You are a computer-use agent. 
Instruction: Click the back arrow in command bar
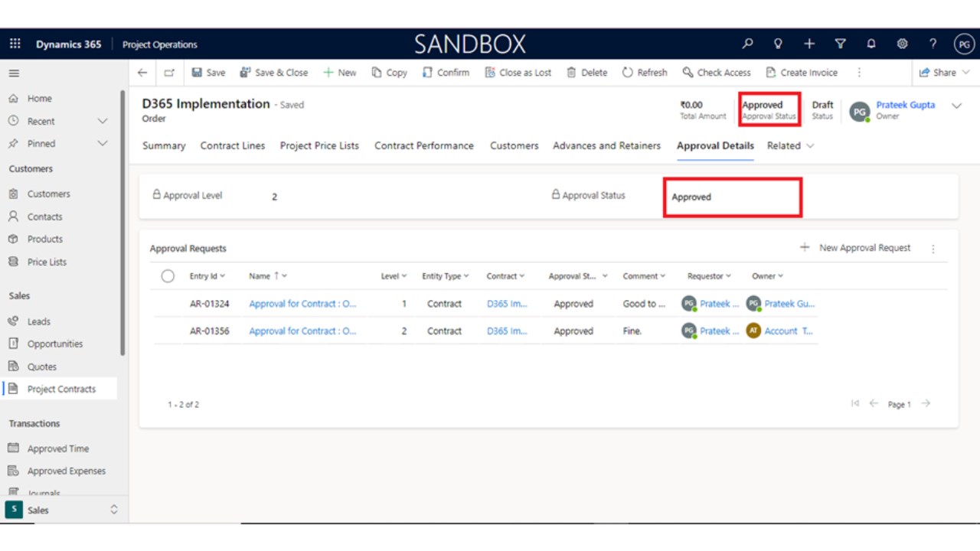pyautogui.click(x=142, y=73)
